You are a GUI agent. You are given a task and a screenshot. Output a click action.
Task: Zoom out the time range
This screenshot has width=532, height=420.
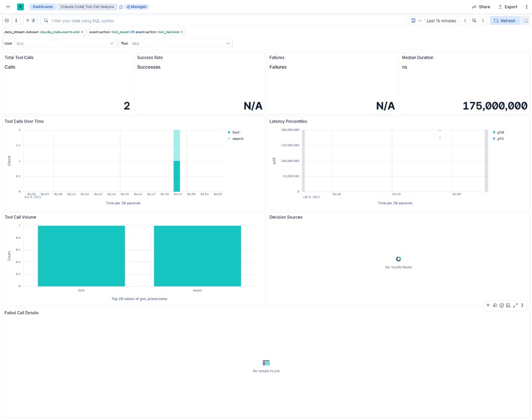click(x=474, y=21)
